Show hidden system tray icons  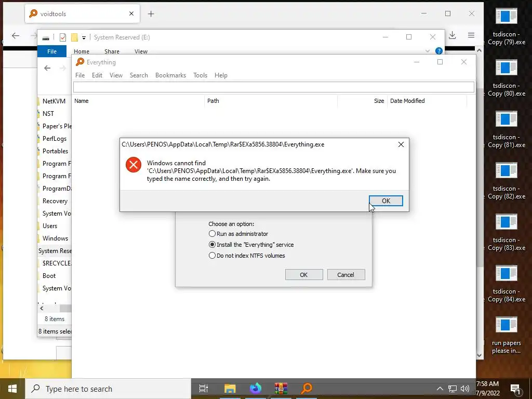point(440,389)
